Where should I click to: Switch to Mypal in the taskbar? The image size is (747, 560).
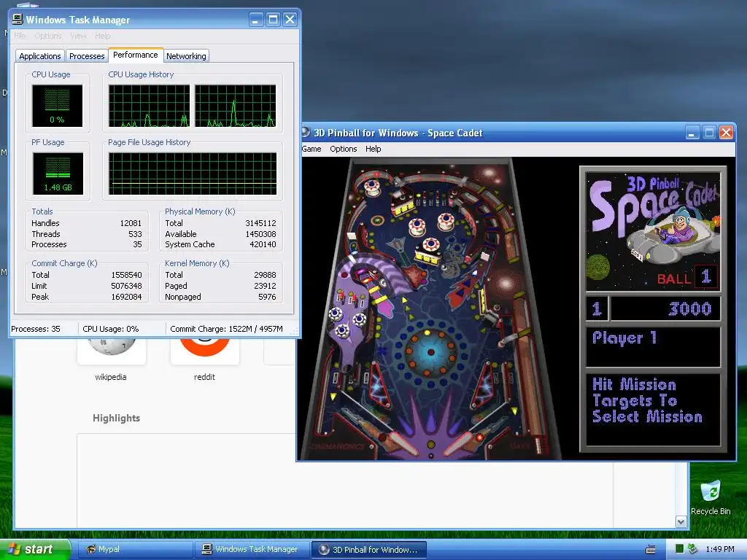coord(135,550)
